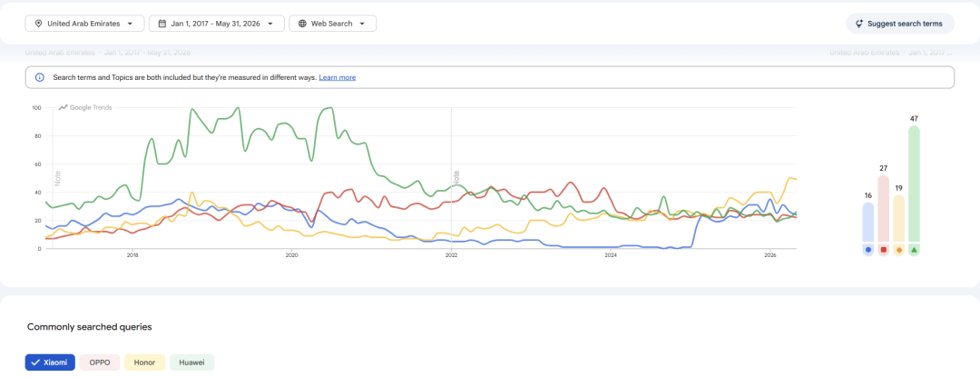Click the blue circle legend marker
This screenshot has height=377, width=980.
pos(868,250)
